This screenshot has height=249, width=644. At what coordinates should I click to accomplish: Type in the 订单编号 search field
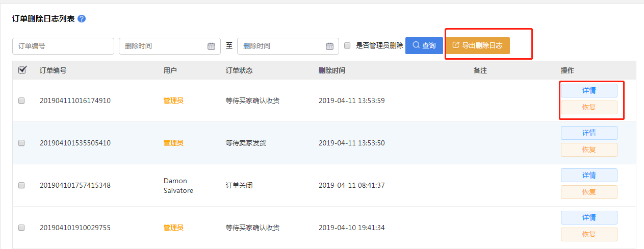pyautogui.click(x=63, y=46)
